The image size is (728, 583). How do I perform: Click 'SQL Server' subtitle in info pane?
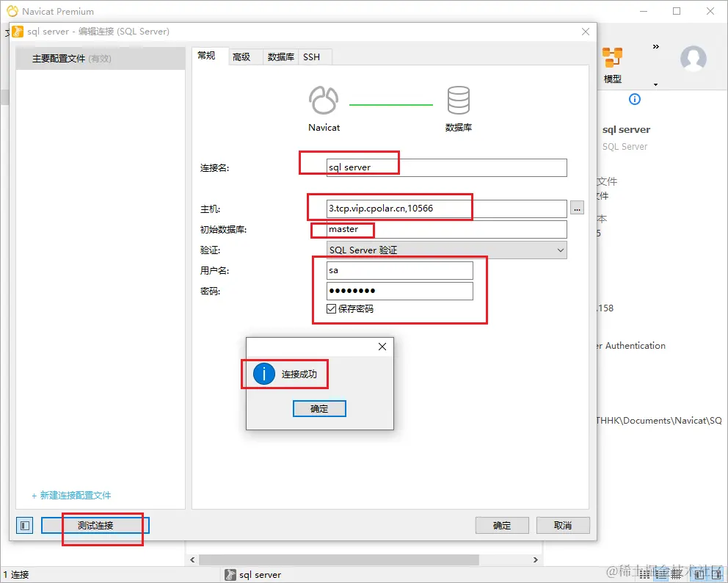(x=625, y=146)
